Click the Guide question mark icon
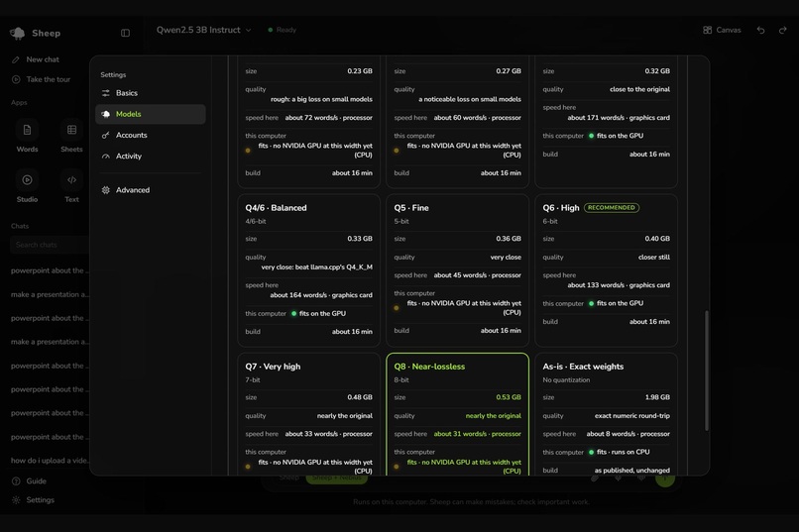This screenshot has height=532, width=799. click(16, 481)
